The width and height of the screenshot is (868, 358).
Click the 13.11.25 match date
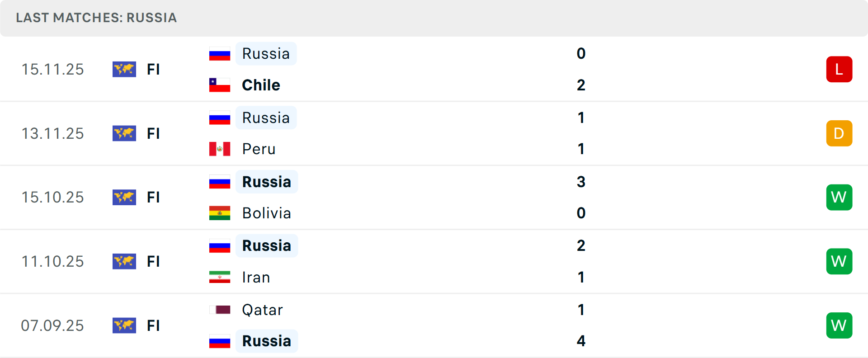52,133
